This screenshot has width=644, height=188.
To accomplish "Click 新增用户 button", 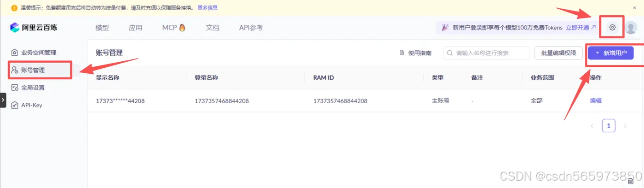I will click(611, 53).
